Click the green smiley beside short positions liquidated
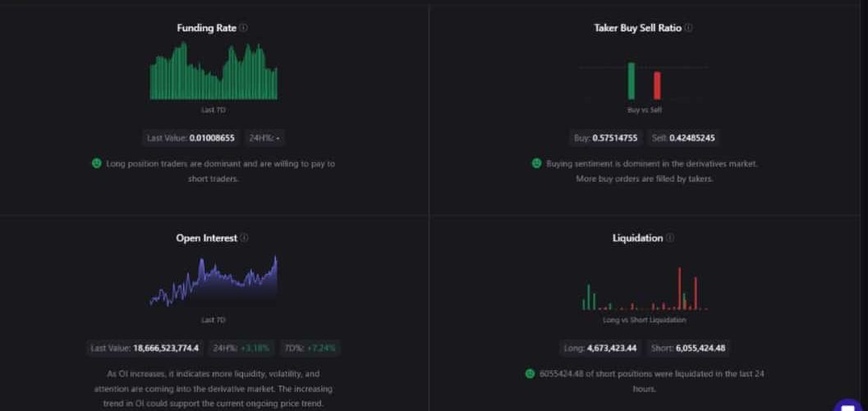This screenshot has height=411, width=868. (530, 374)
